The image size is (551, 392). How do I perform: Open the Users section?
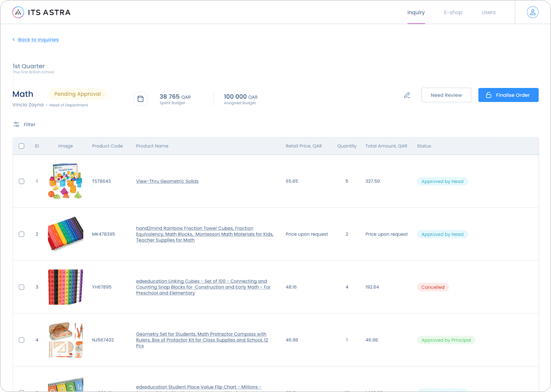coord(488,12)
